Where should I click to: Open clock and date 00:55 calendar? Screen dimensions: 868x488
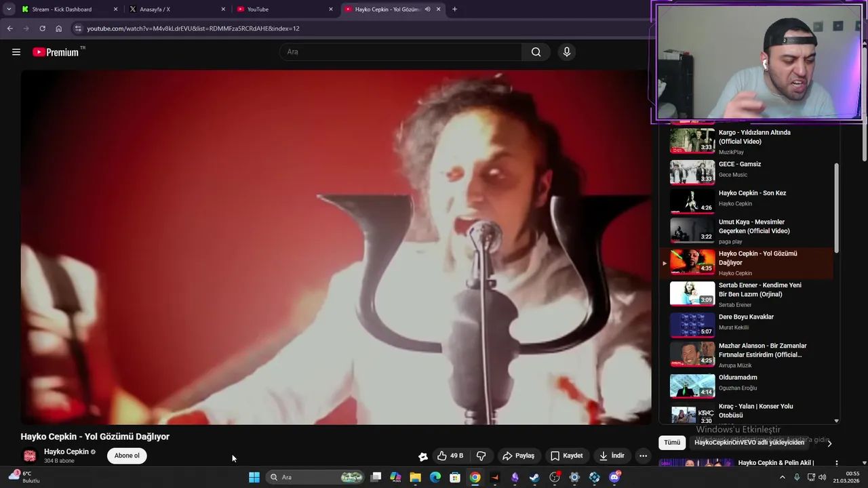tap(846, 477)
